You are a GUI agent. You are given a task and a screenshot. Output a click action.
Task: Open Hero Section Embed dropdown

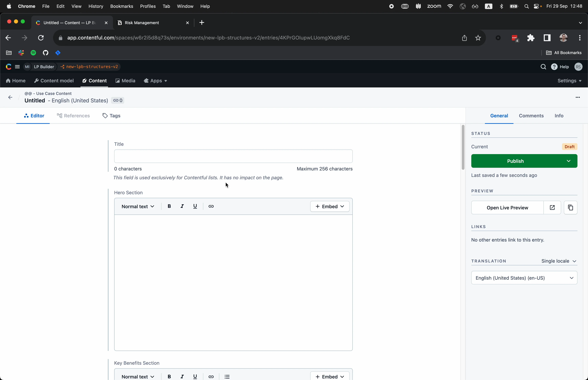330,206
